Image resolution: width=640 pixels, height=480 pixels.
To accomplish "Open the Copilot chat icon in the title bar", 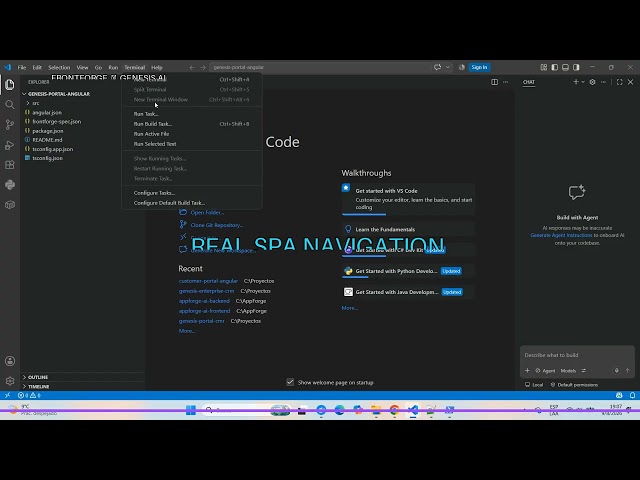I will pos(438,67).
